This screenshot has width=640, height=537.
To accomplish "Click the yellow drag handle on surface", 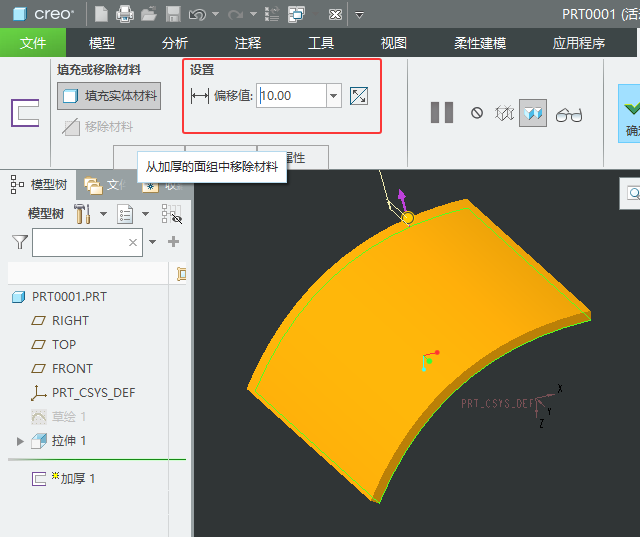I will click(x=408, y=218).
